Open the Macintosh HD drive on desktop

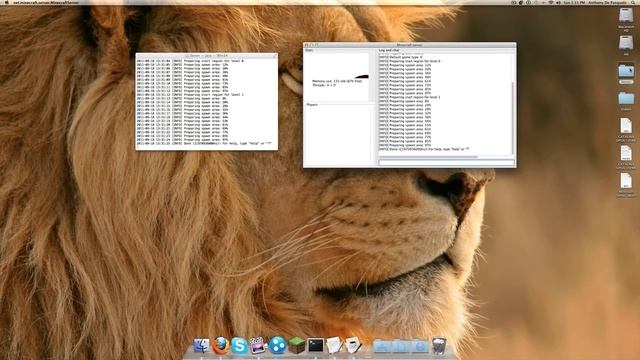click(626, 16)
